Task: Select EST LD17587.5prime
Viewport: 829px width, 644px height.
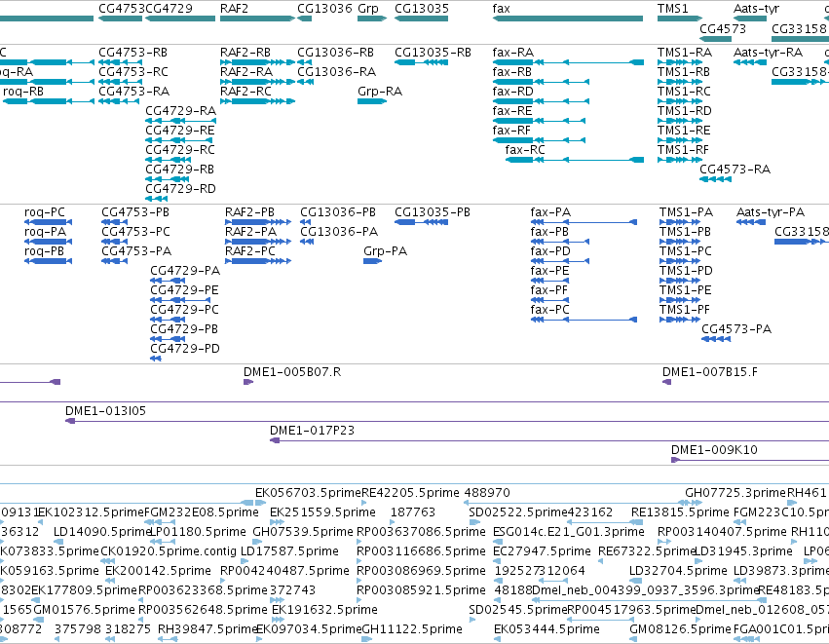Action: (289, 551)
